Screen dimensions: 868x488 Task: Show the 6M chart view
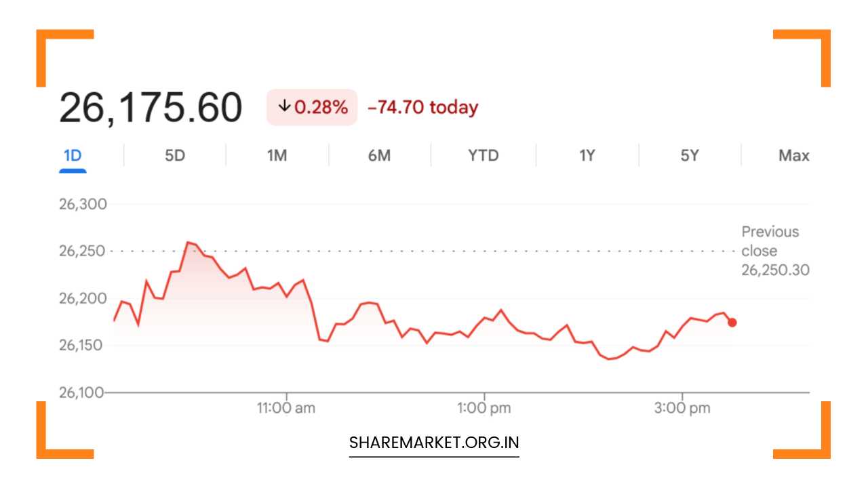click(x=379, y=156)
